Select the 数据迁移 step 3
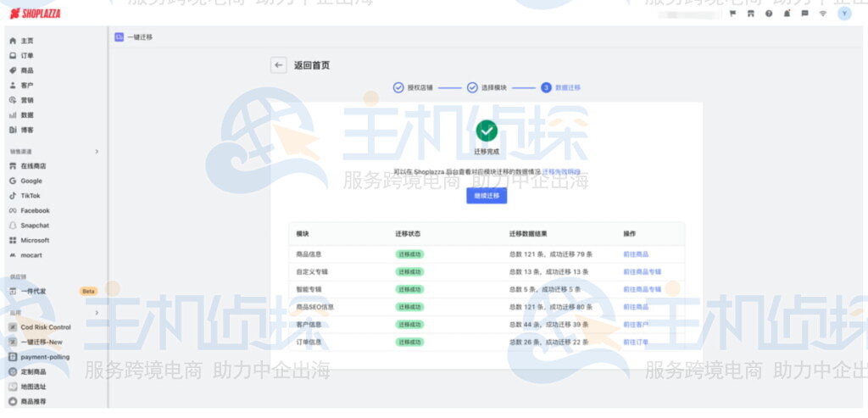868x418 pixels. (561, 87)
